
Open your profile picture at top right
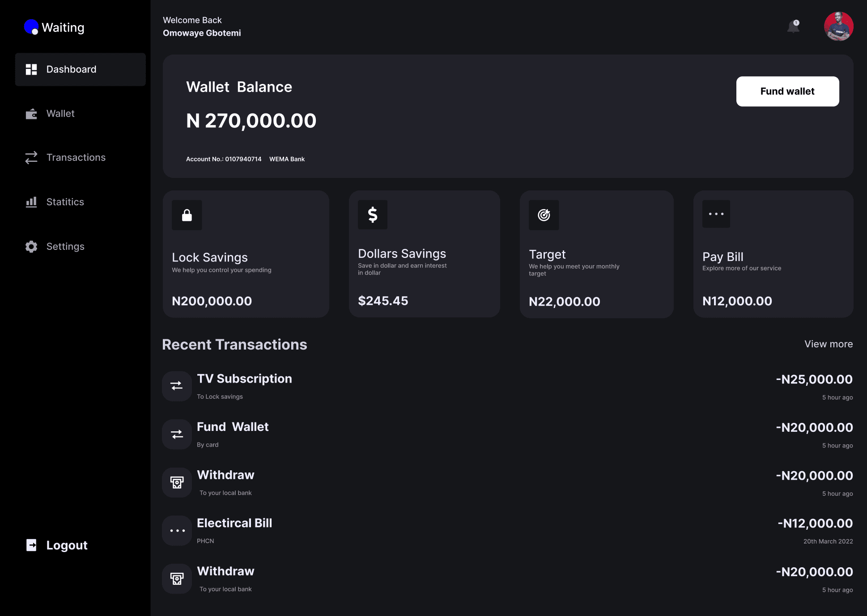click(x=839, y=26)
